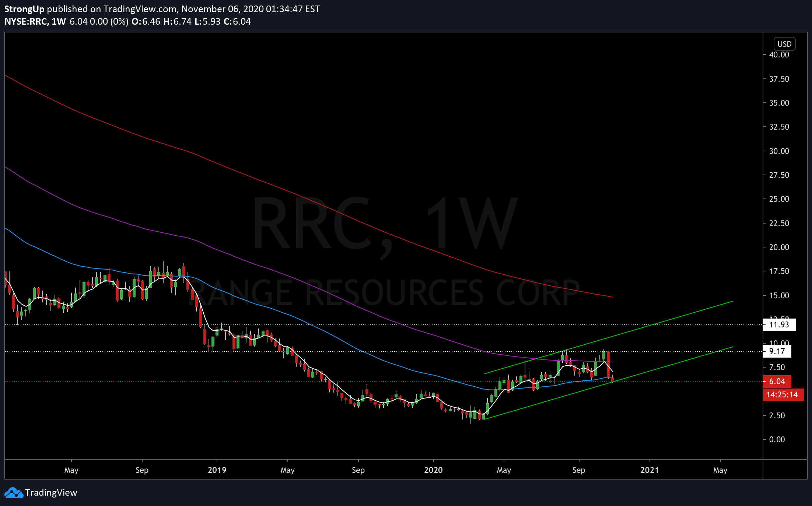812x506 pixels.
Task: Click the 35.00 price axis label
Action: (779, 103)
